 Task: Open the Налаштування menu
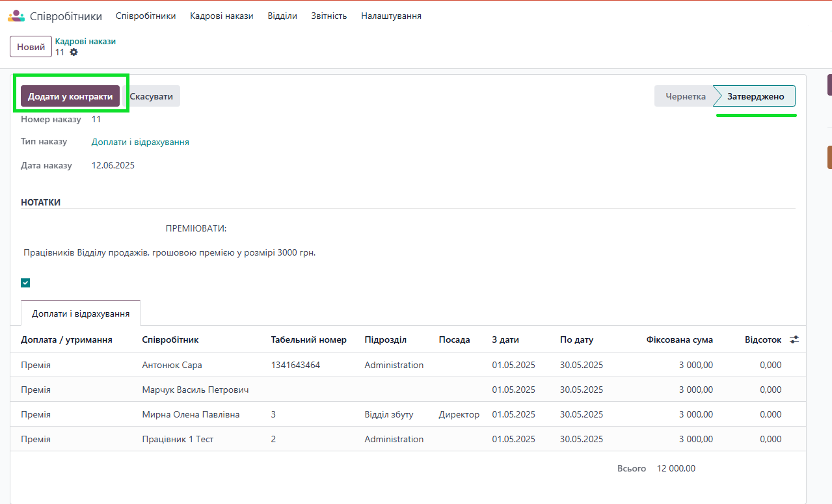[391, 16]
